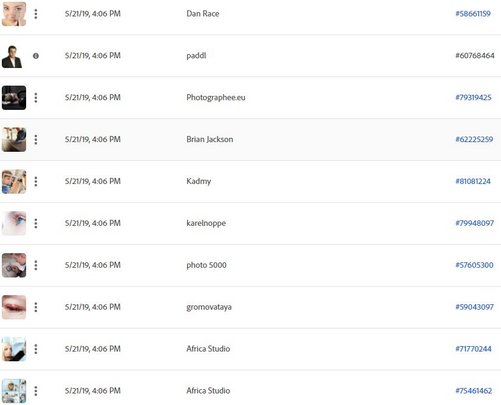Open three-dot menu for gromovataya row
Image resolution: width=501 pixels, height=405 pixels.
(36, 307)
